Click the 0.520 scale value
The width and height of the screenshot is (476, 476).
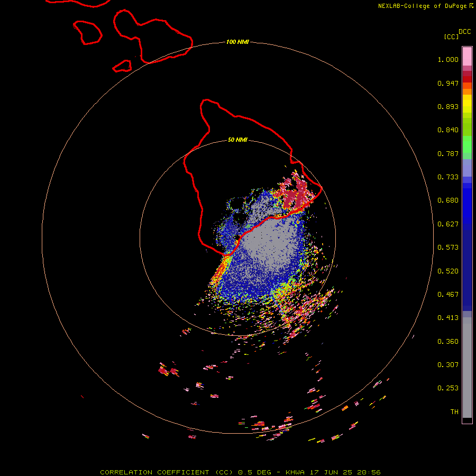(x=448, y=271)
